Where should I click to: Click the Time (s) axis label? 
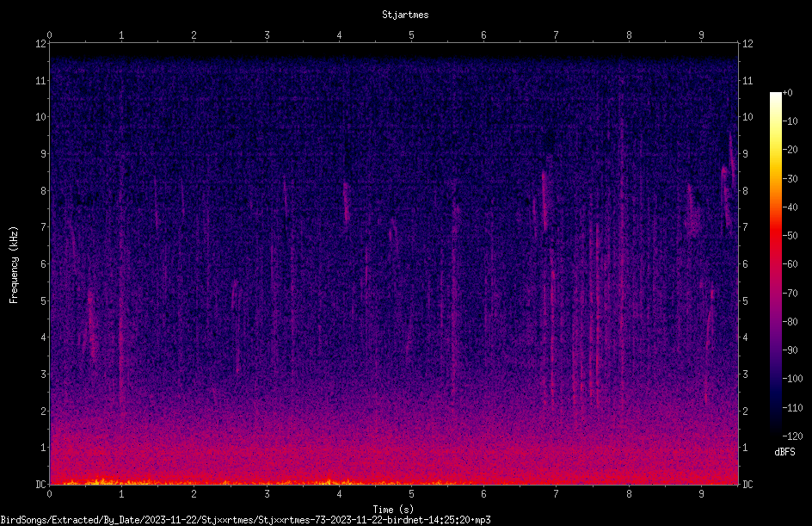[x=393, y=510]
